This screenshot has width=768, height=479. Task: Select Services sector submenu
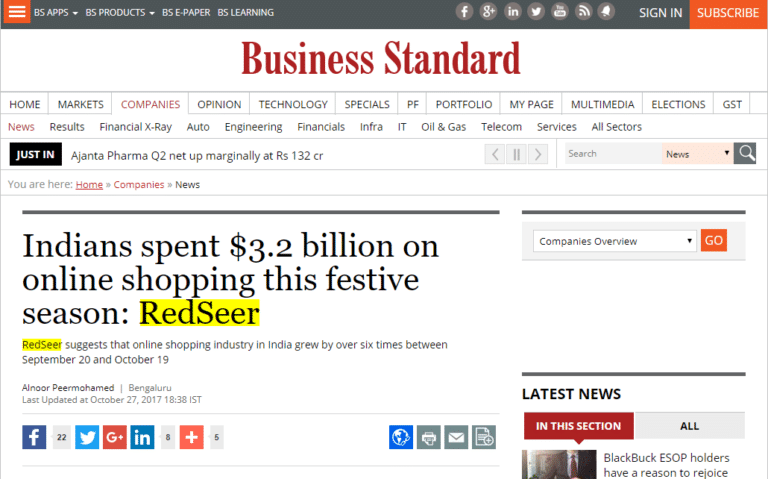(x=556, y=127)
